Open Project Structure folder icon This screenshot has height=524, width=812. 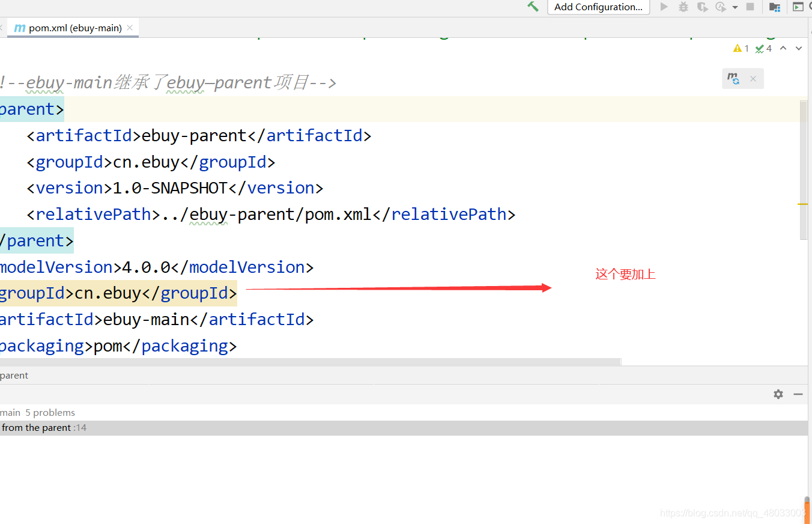pos(775,7)
